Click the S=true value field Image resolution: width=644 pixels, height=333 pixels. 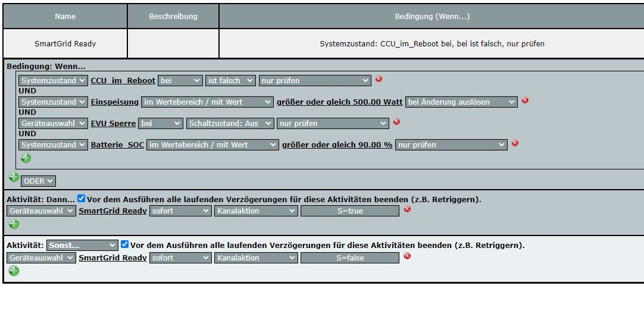pyautogui.click(x=349, y=211)
